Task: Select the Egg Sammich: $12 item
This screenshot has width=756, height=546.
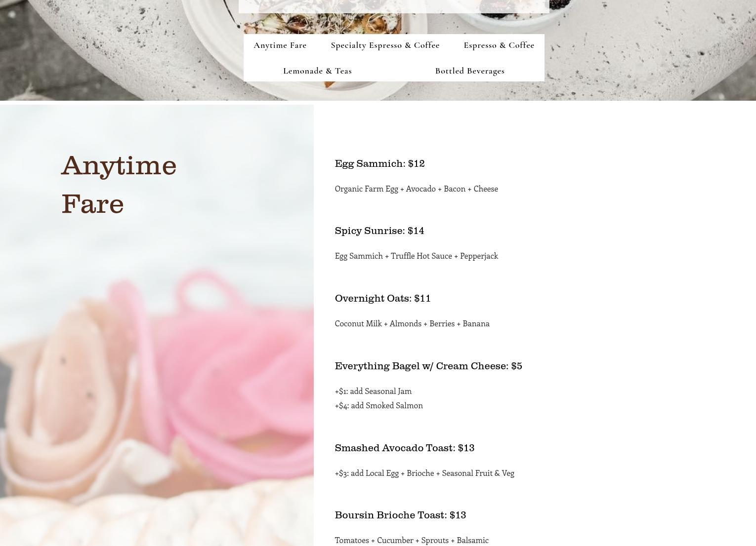Action: point(379,163)
